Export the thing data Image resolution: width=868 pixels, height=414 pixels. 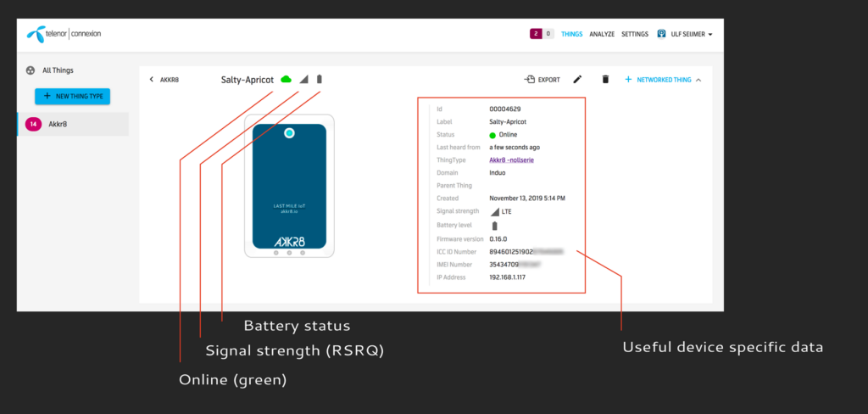click(542, 80)
